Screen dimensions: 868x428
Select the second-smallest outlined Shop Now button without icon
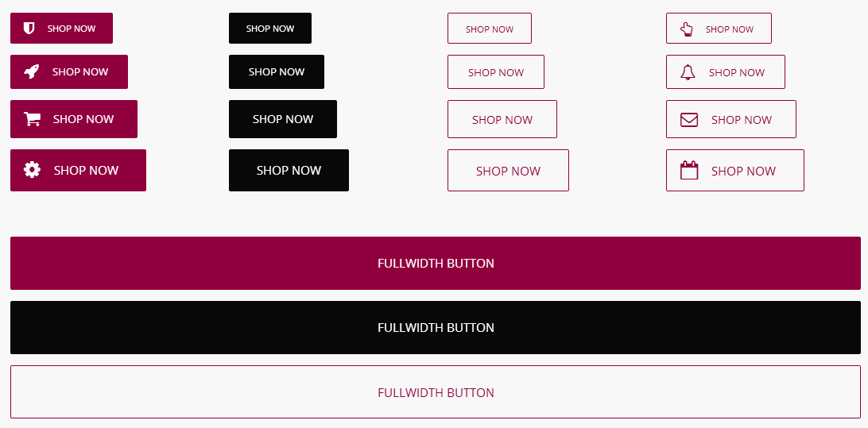[x=496, y=72]
